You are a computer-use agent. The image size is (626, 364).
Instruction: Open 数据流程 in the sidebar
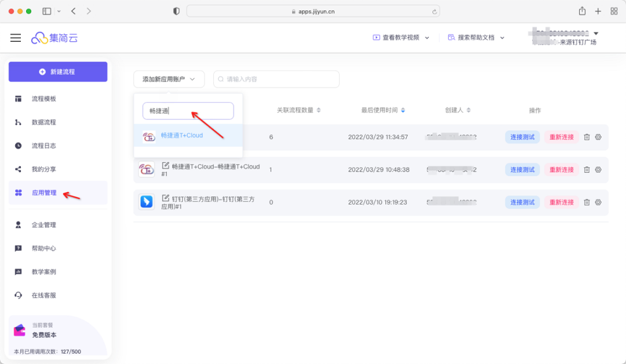pos(43,122)
